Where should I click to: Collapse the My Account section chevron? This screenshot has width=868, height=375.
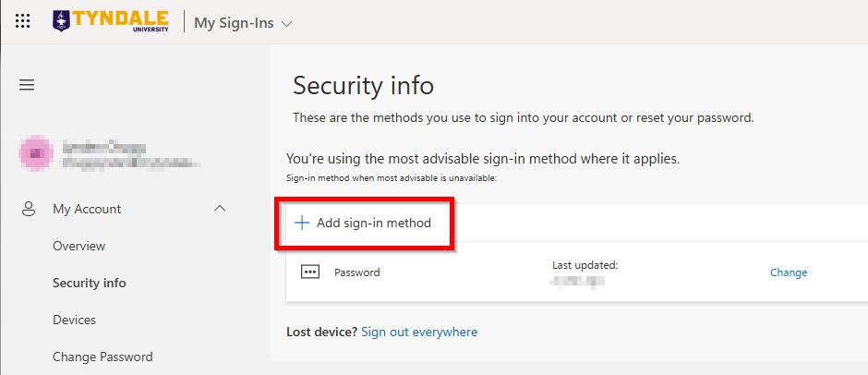[x=220, y=209]
